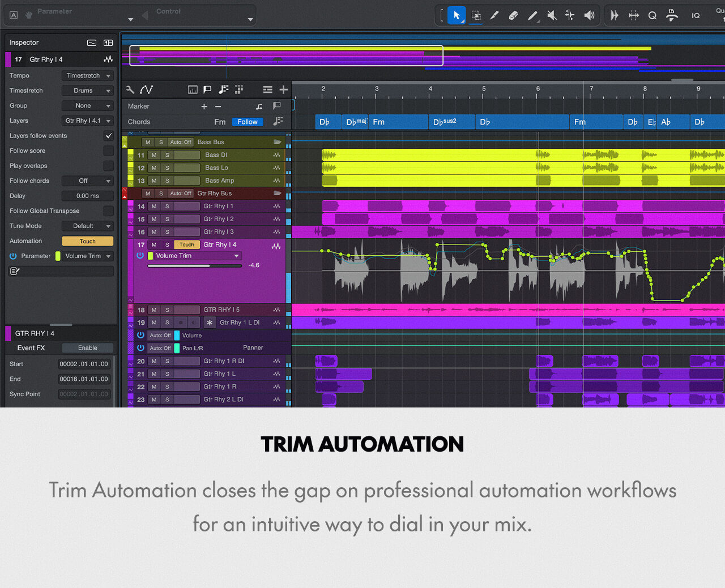Enable the Play overlaps checkbox

[x=108, y=166]
